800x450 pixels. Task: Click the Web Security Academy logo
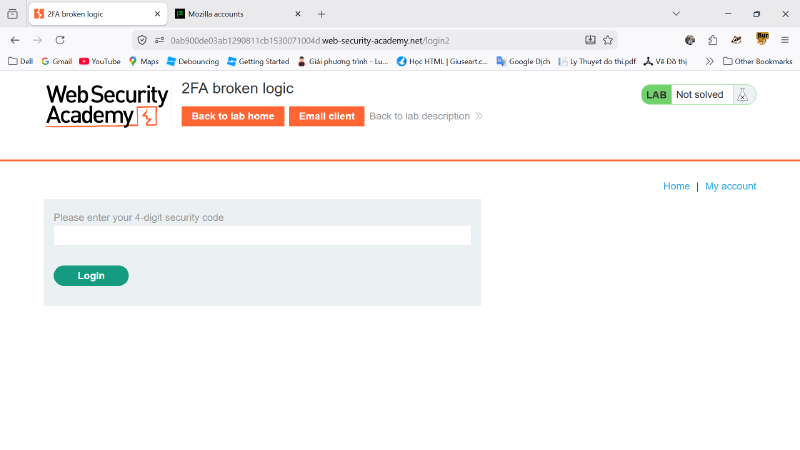tap(107, 106)
